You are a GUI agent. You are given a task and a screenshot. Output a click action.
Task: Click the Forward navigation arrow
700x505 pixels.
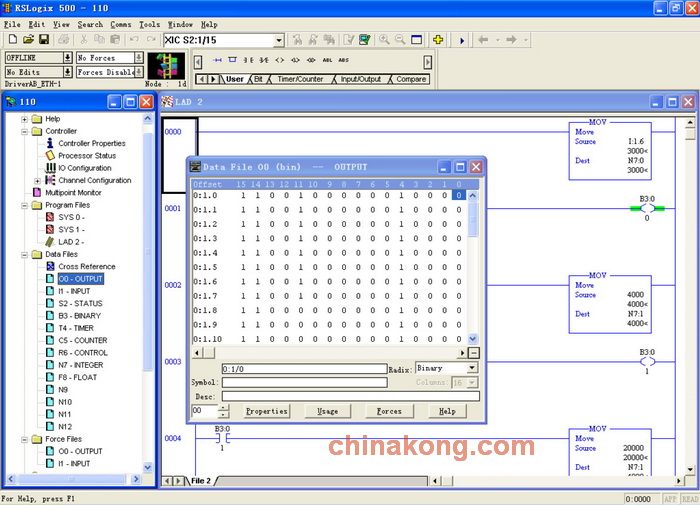pyautogui.click(x=512, y=40)
